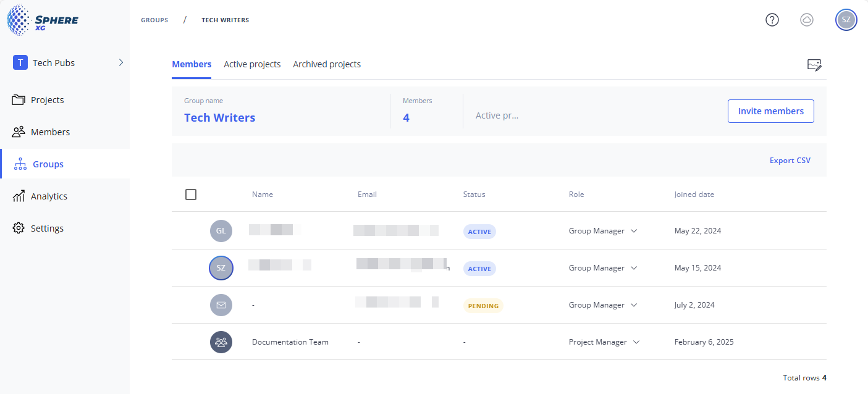Open role dropdown for May 22, 2024 member
868x394 pixels.
pyautogui.click(x=602, y=231)
